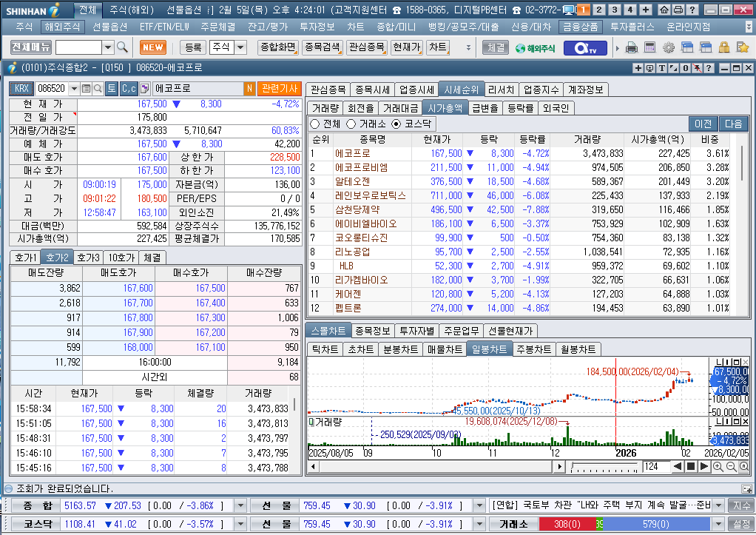Zoom out the chart with minus magnifier

(x=731, y=466)
